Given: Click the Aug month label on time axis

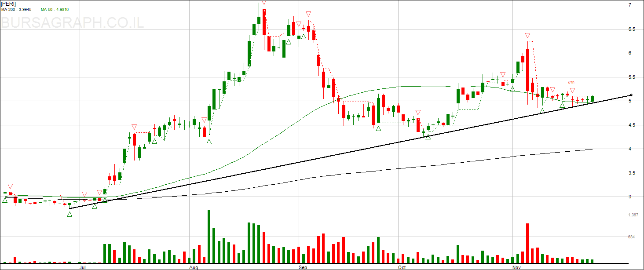Looking at the screenshot, I should click(194, 267).
